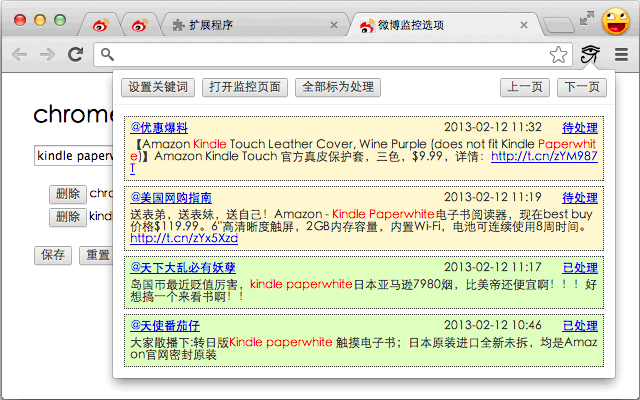The width and height of the screenshot is (640, 400).
Task: Open the @天使番茄仔 user link
Action: point(165,326)
